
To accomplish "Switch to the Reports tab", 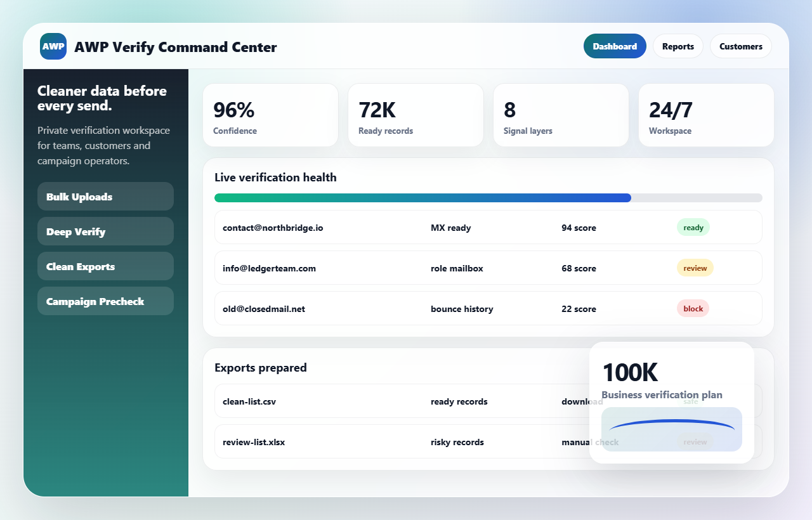I will (x=678, y=46).
